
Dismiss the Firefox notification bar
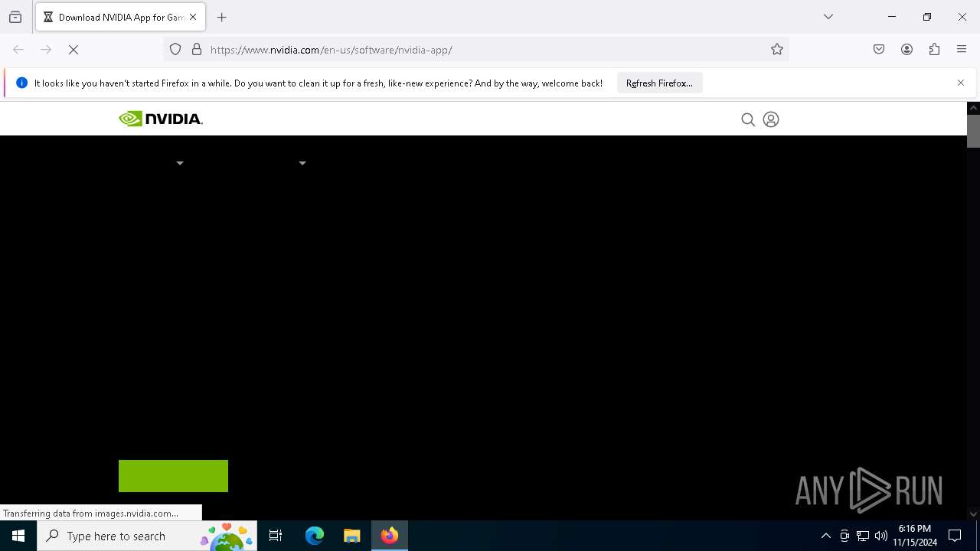click(x=961, y=83)
